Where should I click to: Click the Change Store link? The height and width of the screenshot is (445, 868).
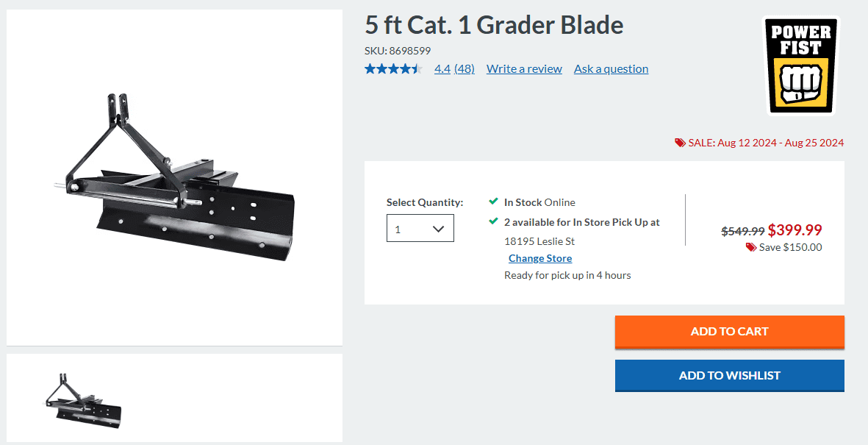[x=540, y=258]
